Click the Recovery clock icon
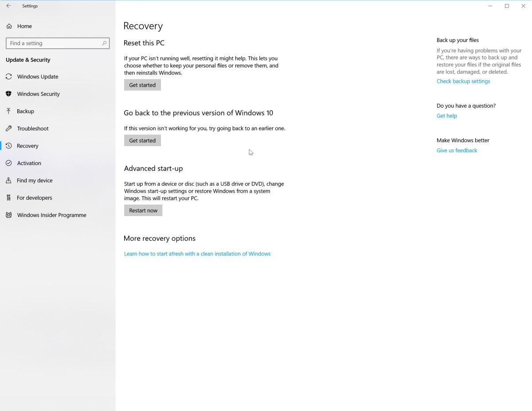The width and height of the screenshot is (532, 411). click(x=8, y=146)
